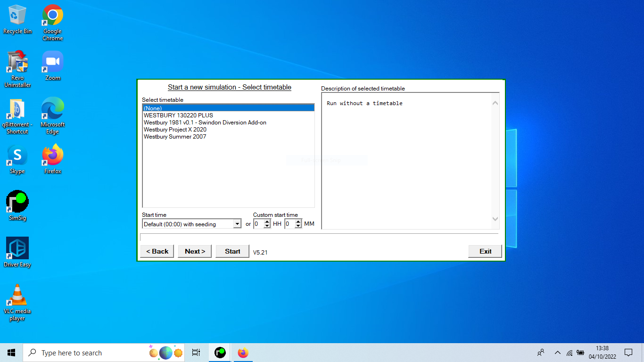Select the SimSig desktop icon
Screen dimensions: 644x362
(17, 206)
